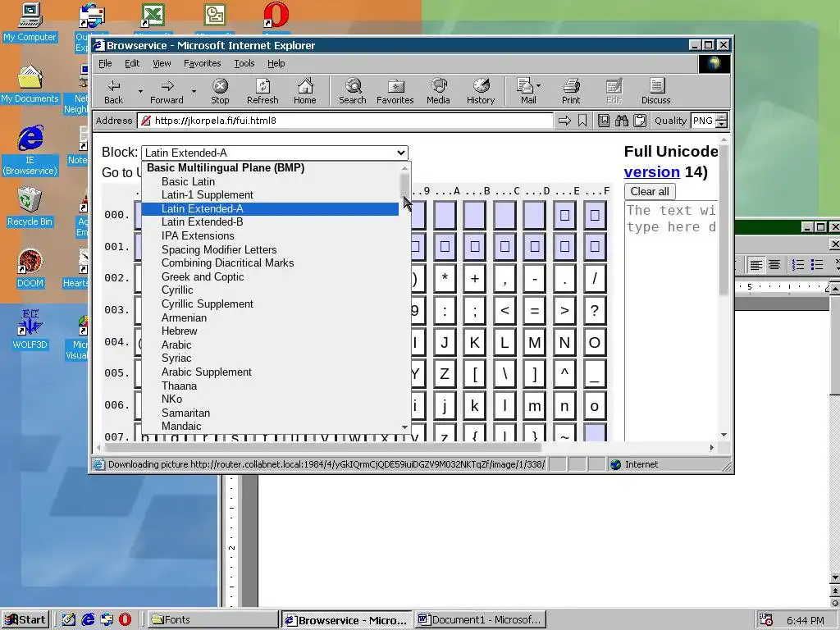Image resolution: width=840 pixels, height=630 pixels.
Task: Toggle bulleted list in the Word window
Action: pos(817,265)
